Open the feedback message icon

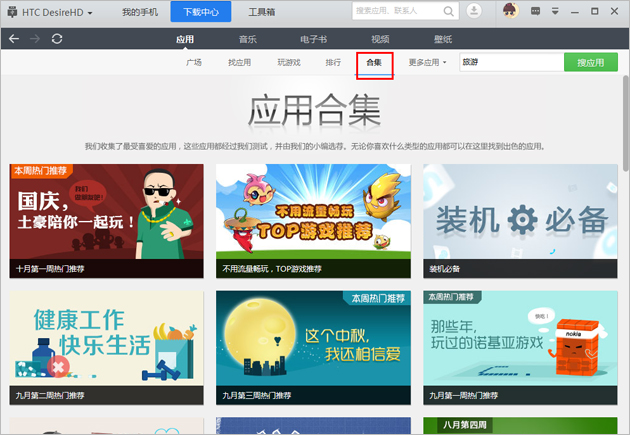[535, 11]
